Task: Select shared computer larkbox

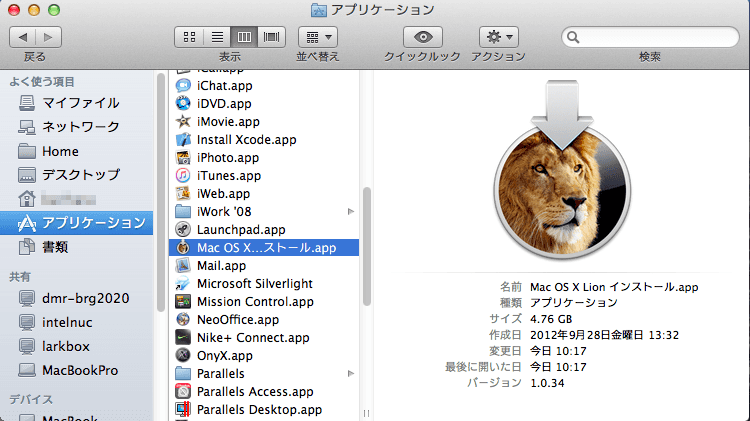Action: (77, 346)
